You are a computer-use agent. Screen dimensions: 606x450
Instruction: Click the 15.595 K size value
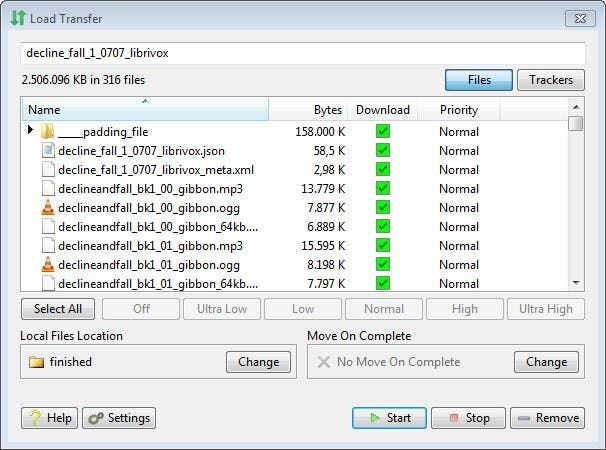(x=323, y=246)
